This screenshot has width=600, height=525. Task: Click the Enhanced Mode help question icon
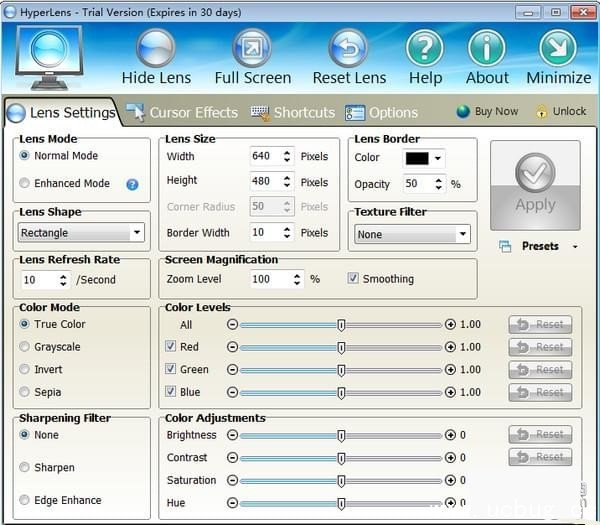click(132, 184)
